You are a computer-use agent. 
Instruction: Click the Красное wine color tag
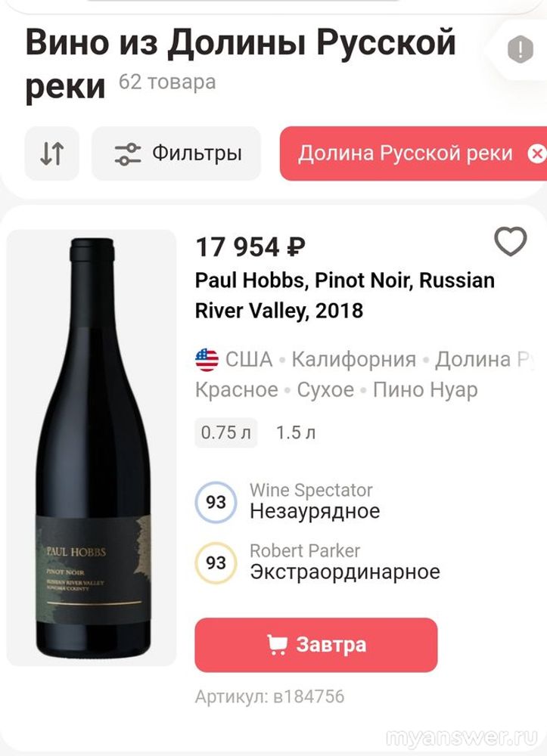pos(236,390)
